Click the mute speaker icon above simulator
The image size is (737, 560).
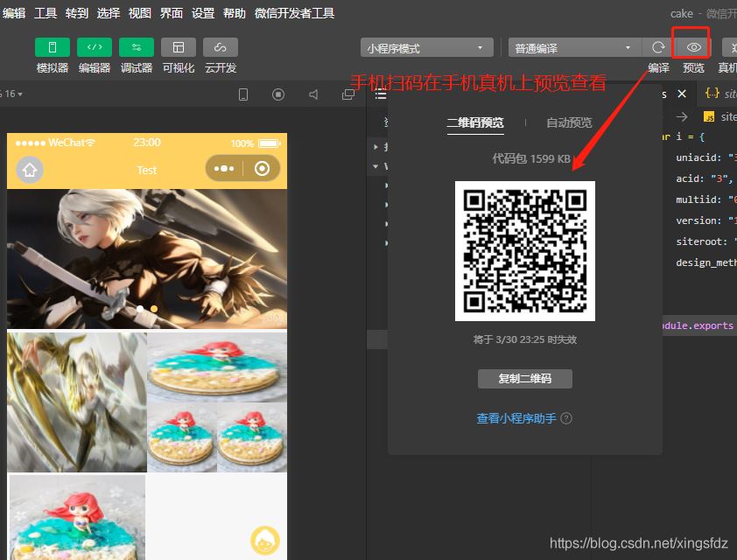[313, 94]
